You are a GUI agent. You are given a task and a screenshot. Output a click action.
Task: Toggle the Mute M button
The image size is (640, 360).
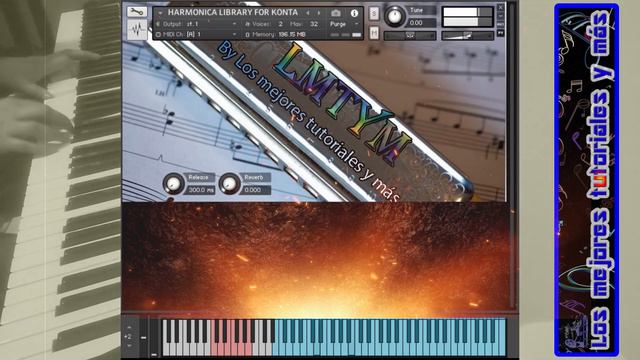374,33
